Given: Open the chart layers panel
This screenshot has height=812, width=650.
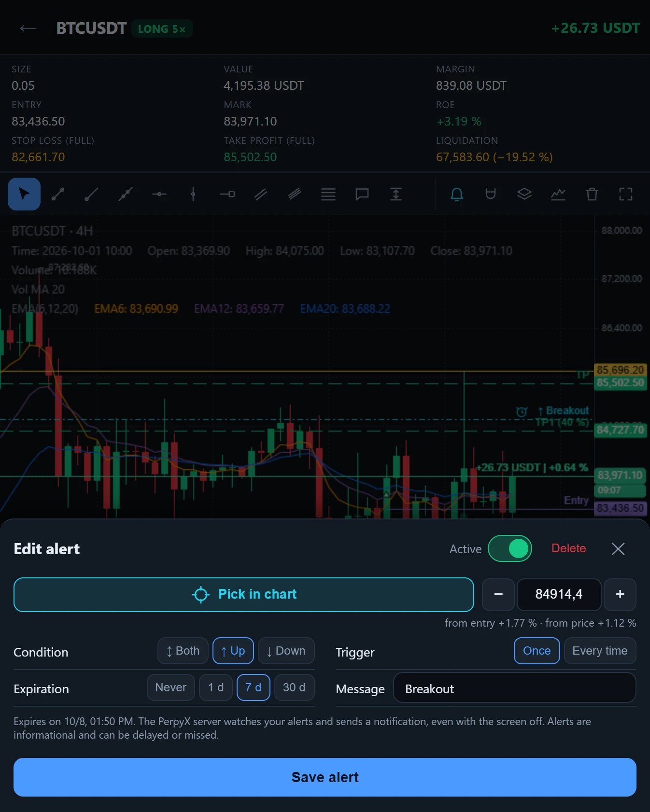Looking at the screenshot, I should point(524,194).
